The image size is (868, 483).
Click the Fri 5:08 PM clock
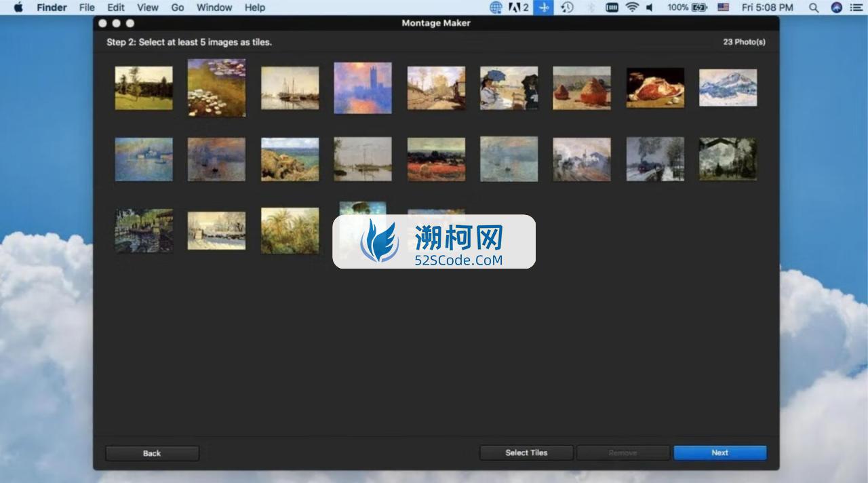pos(768,7)
